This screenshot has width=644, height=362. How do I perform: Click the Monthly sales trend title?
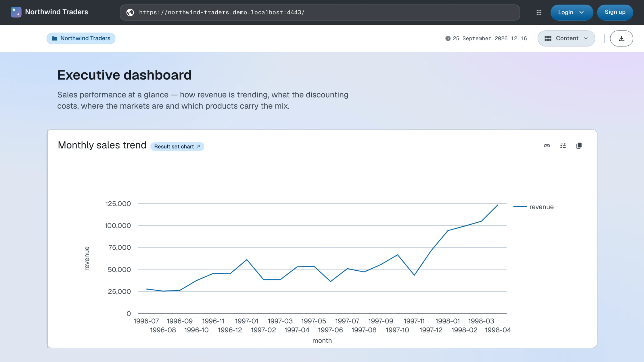click(x=102, y=145)
